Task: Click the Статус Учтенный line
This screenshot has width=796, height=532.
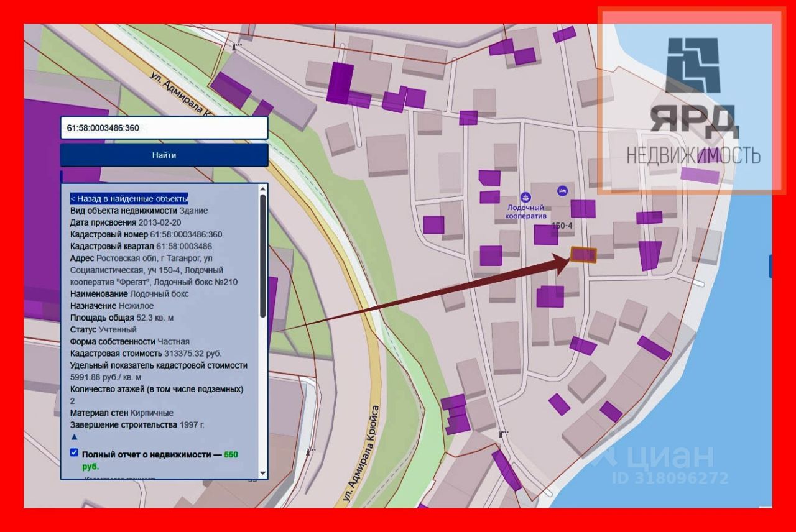Action: point(103,329)
